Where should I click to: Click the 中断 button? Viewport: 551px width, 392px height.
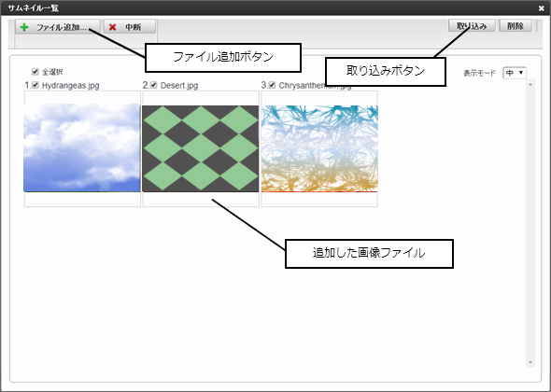click(130, 27)
